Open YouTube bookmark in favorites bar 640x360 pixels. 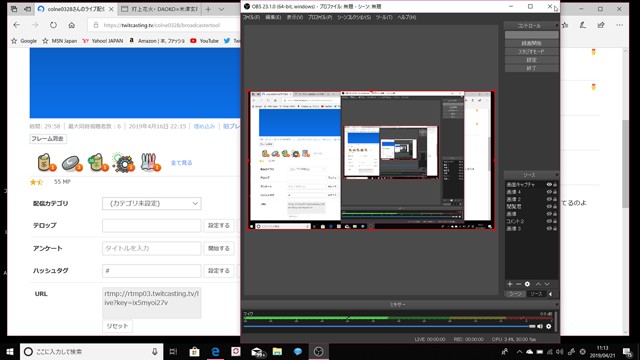point(204,41)
